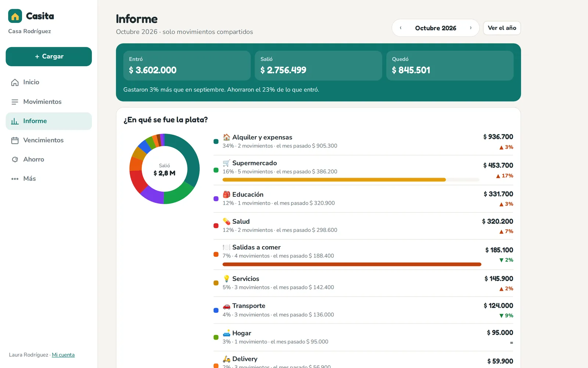Image resolution: width=588 pixels, height=368 pixels.
Task: Click the teal color dot for Alquiler
Action: pos(216,141)
